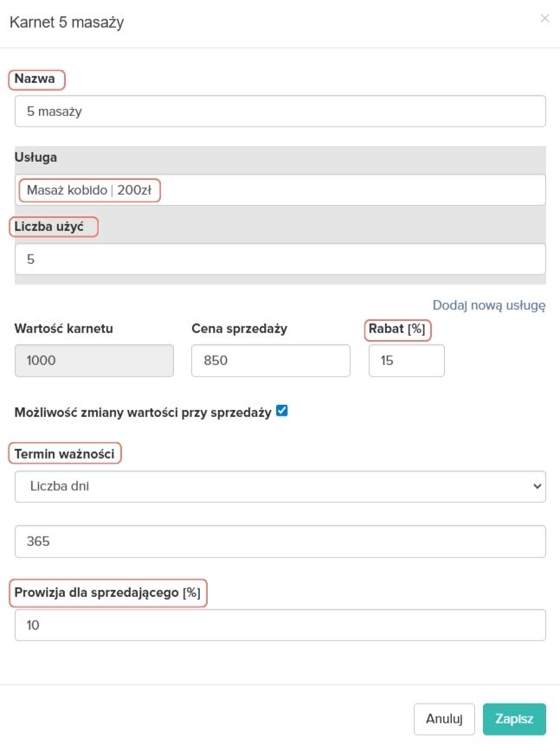Toggle Możliwość zmiany wartości przy sprzedaży checkbox
The height and width of the screenshot is (751, 560).
coord(281,412)
